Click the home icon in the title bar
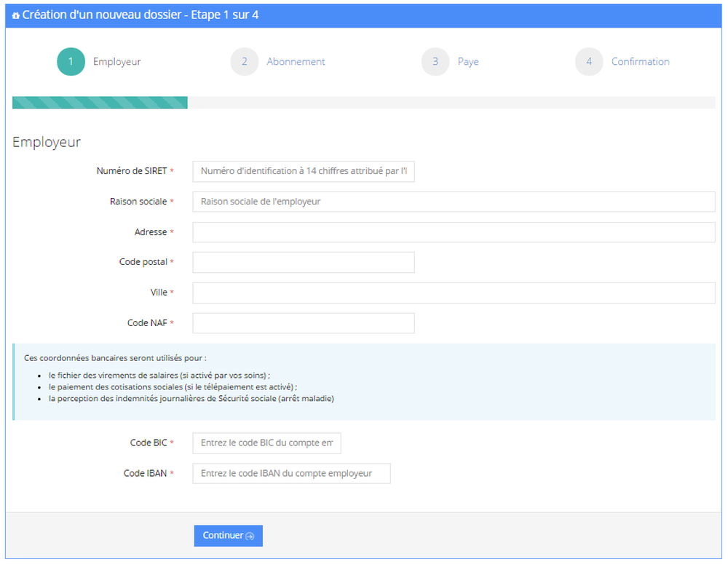728x567 pixels. (15, 15)
